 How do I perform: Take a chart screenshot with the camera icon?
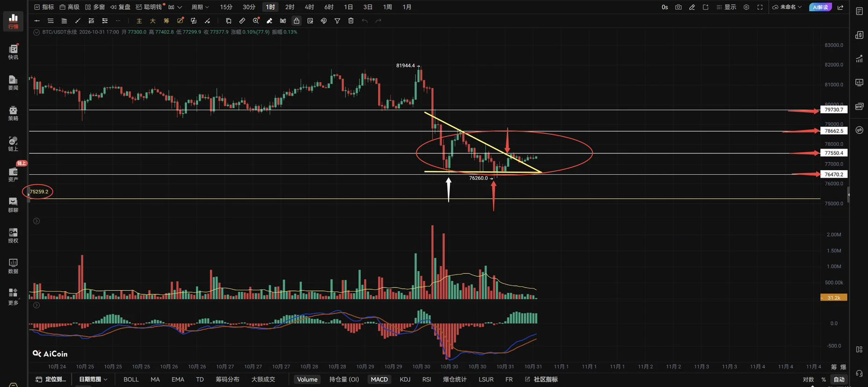(x=678, y=7)
